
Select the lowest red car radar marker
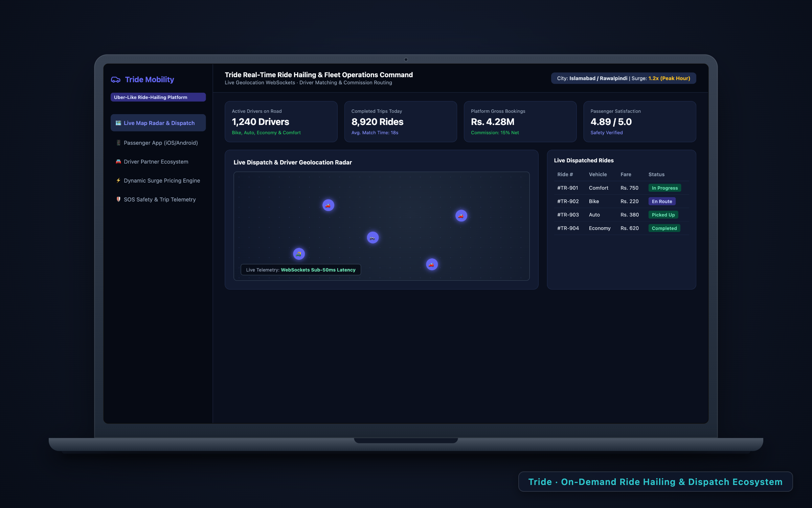[x=432, y=264]
